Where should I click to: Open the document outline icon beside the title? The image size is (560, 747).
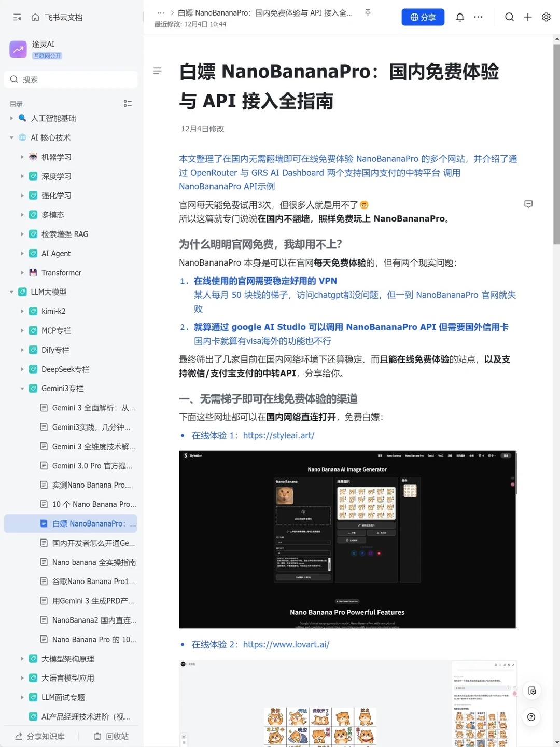pyautogui.click(x=158, y=71)
